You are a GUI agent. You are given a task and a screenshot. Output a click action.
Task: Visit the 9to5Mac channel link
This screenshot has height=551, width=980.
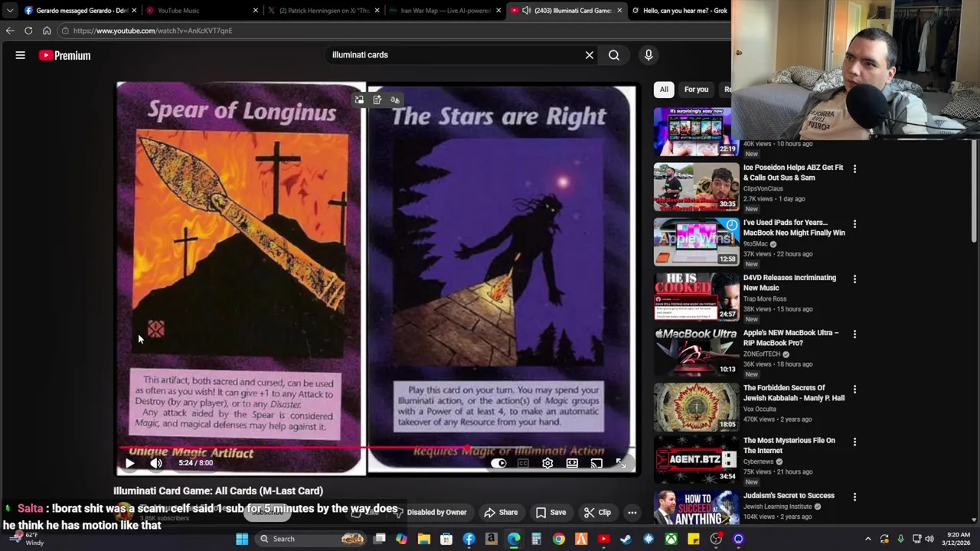tap(756, 244)
